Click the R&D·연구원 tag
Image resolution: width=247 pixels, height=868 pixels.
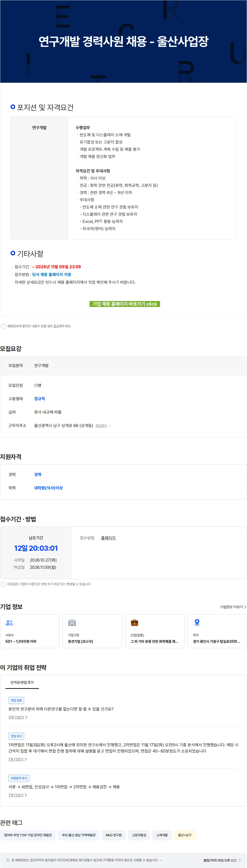click(x=114, y=835)
